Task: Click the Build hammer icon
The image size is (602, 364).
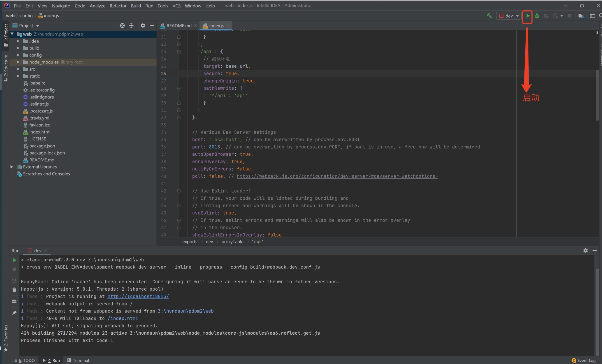Action: [x=489, y=16]
